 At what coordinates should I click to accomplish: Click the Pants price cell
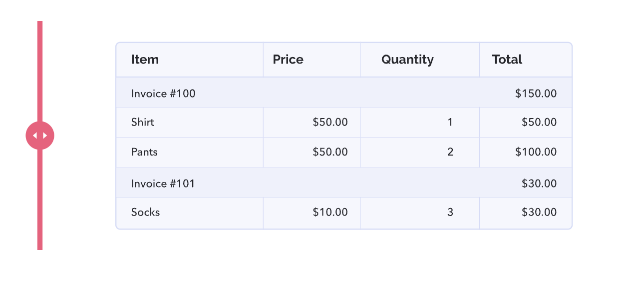(312, 152)
